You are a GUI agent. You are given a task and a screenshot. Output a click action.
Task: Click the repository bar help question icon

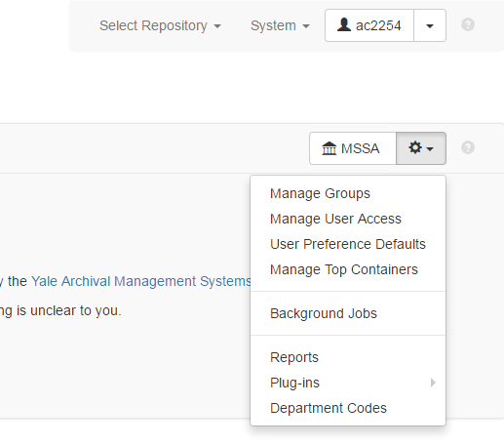point(468,147)
